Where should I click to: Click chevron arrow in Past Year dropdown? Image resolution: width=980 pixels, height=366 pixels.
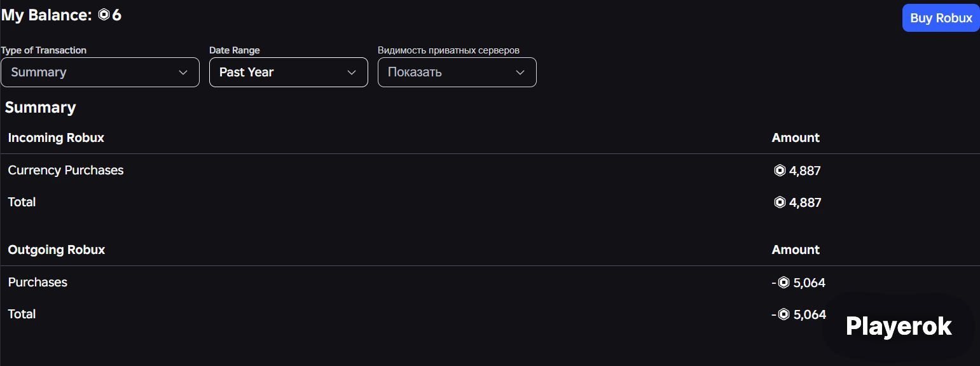coord(352,73)
